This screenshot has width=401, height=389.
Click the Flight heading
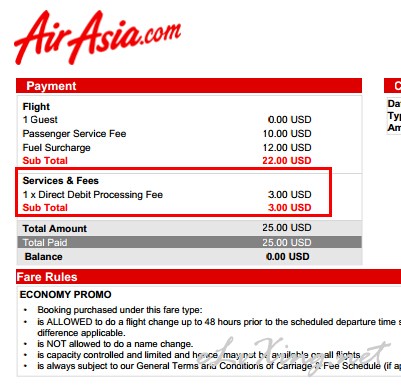36,107
